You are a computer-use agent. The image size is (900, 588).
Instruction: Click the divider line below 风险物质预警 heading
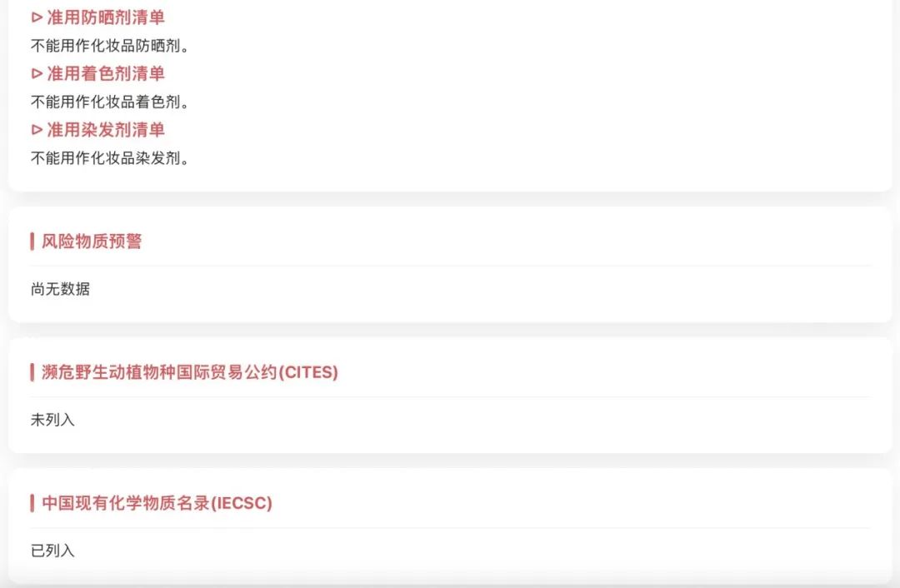(450, 266)
